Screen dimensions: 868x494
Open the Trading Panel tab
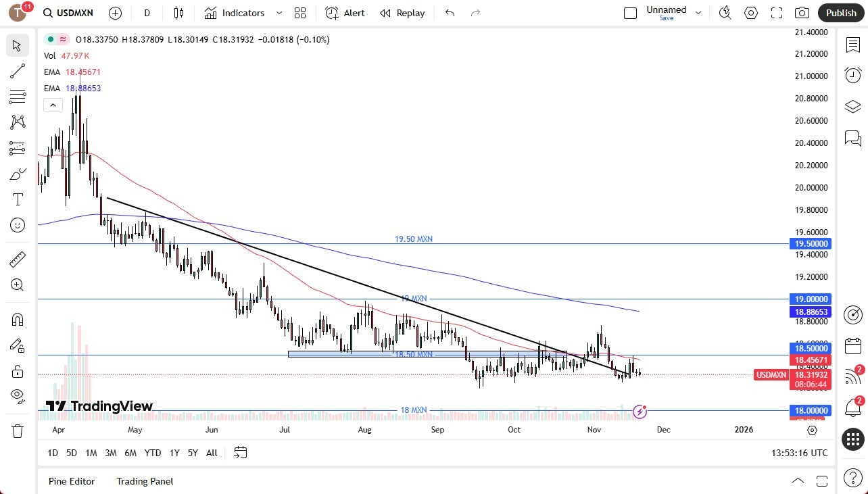pyautogui.click(x=145, y=481)
